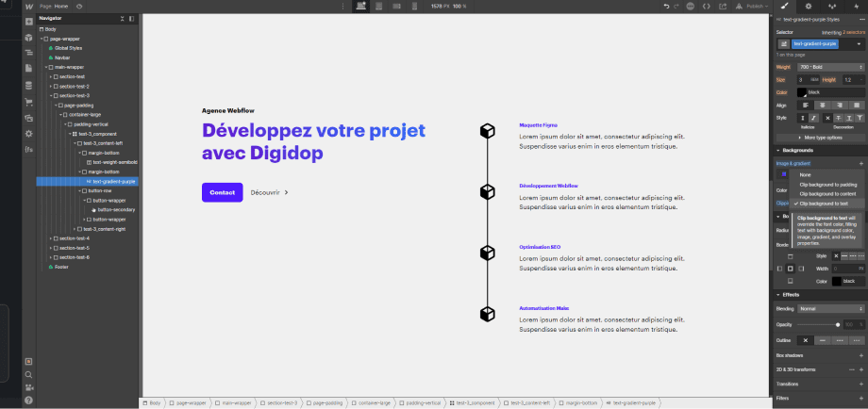Viewport: 868px width, 409px height.
Task: Justify text alignment
Action: tap(857, 105)
